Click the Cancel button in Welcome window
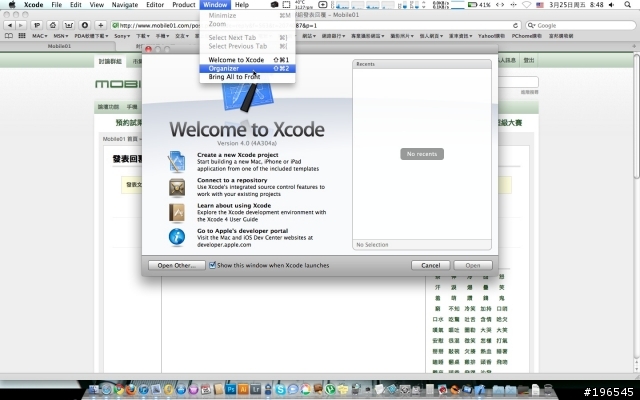 (431, 265)
